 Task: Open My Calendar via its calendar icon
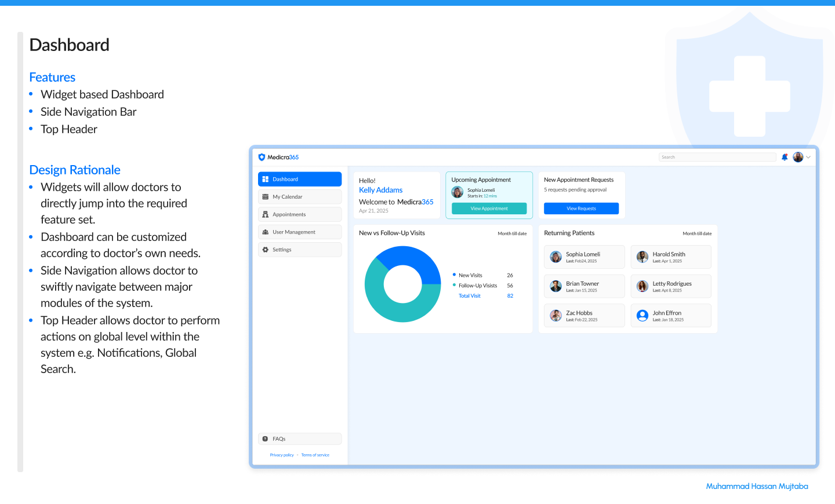click(267, 196)
